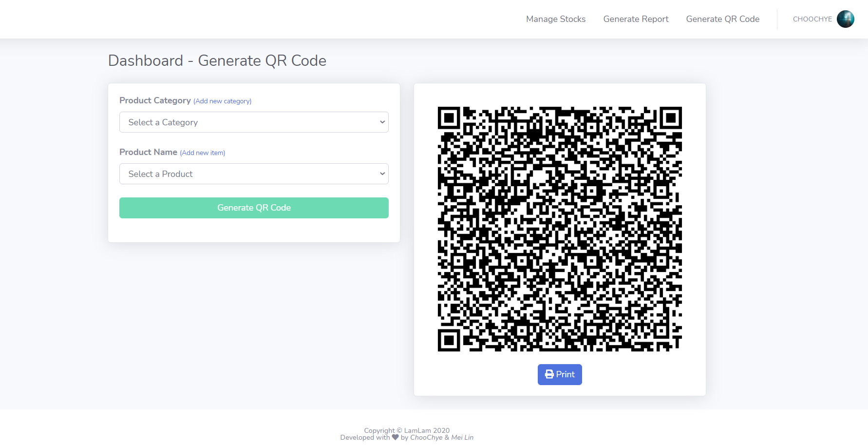Click the generated QR code image
Image resolution: width=868 pixels, height=447 pixels.
(x=559, y=229)
